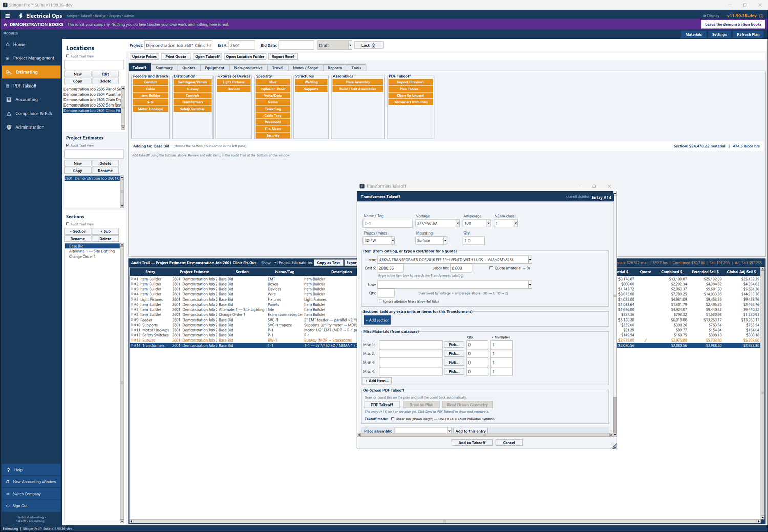This screenshot has width=768, height=532.
Task: Open the Voltage dropdown
Action: click(458, 223)
